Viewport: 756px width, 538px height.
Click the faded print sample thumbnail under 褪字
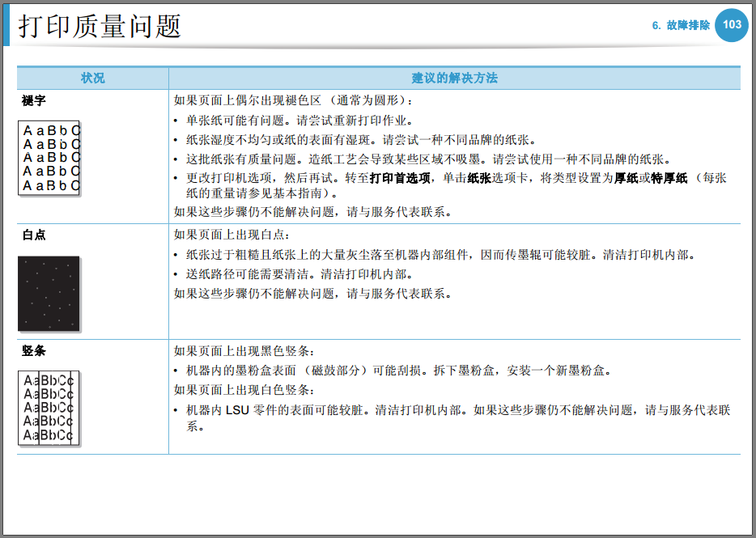(x=49, y=158)
